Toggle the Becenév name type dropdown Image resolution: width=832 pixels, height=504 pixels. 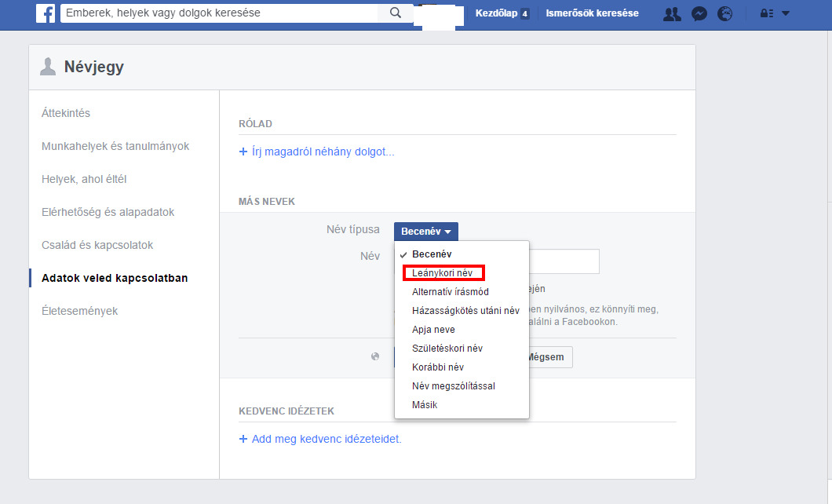(426, 232)
